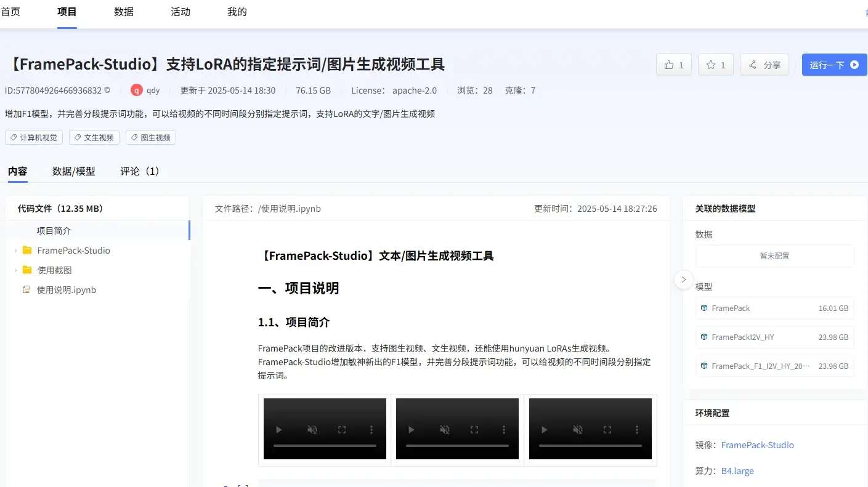Click the 克隆：7 clone count
868x487 pixels.
(520, 91)
